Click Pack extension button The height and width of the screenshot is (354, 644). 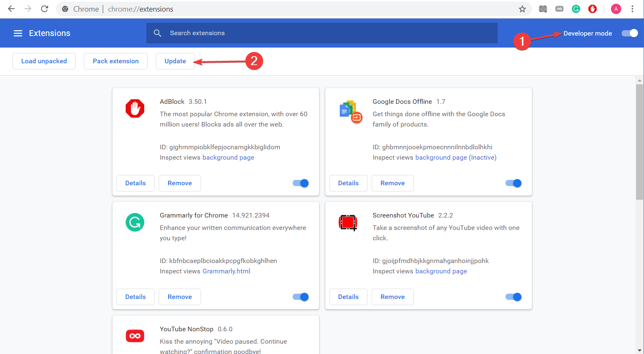(116, 61)
